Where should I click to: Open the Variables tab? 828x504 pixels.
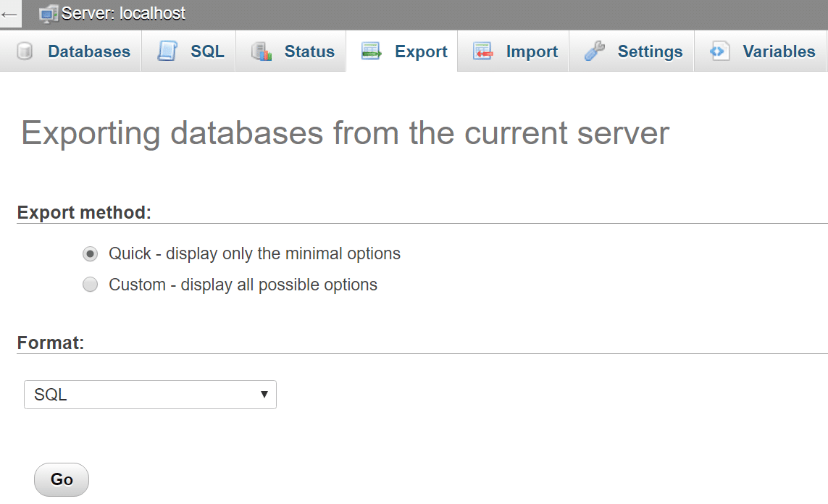(778, 52)
